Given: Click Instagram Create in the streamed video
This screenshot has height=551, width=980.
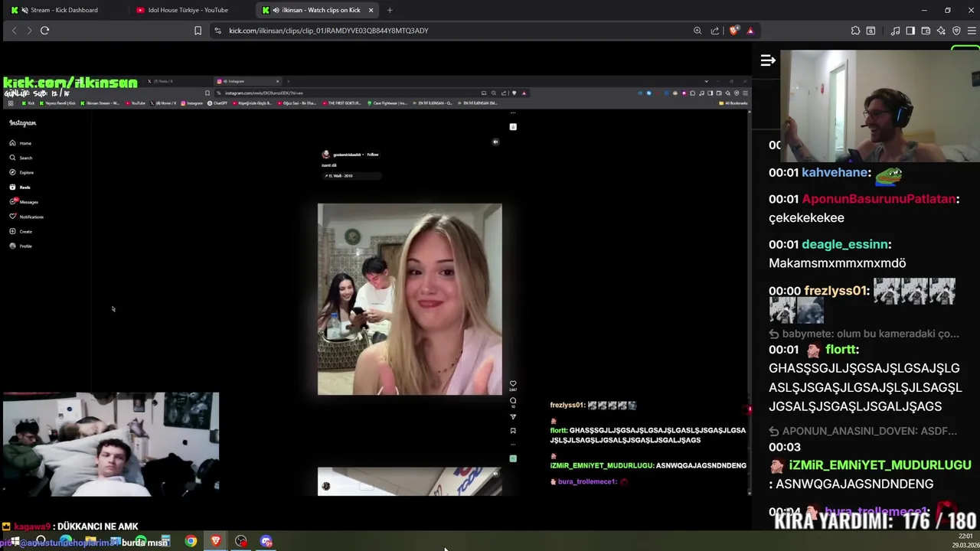Looking at the screenshot, I should (21, 231).
